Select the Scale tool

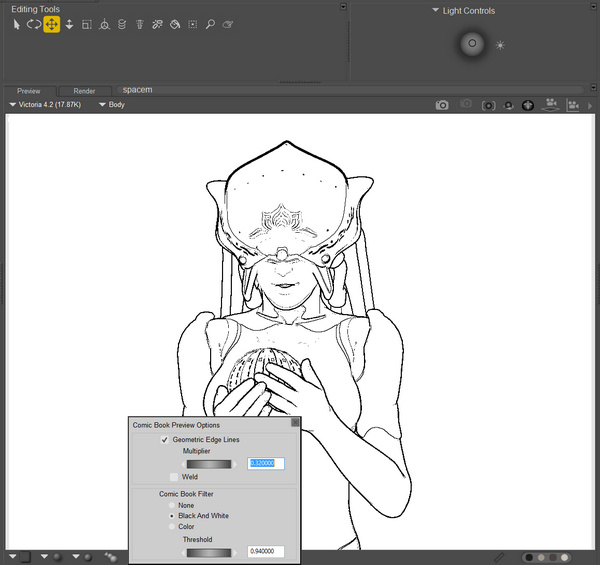(x=87, y=24)
